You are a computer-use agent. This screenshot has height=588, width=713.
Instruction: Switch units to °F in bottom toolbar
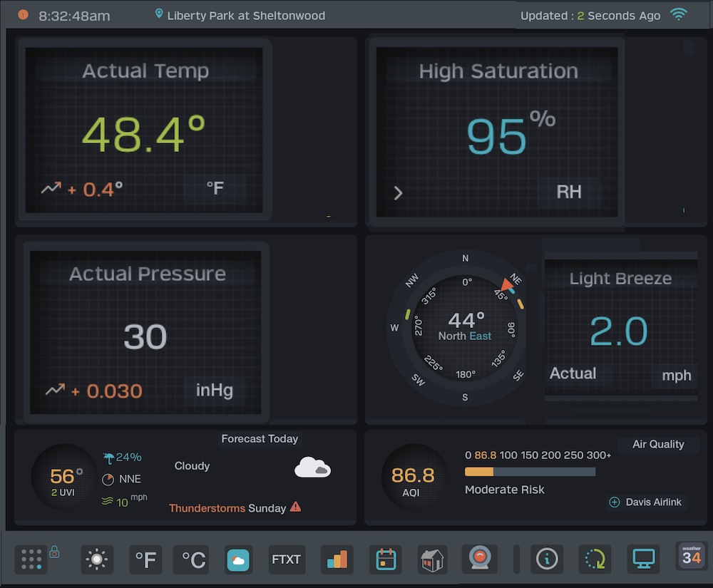[x=145, y=559]
